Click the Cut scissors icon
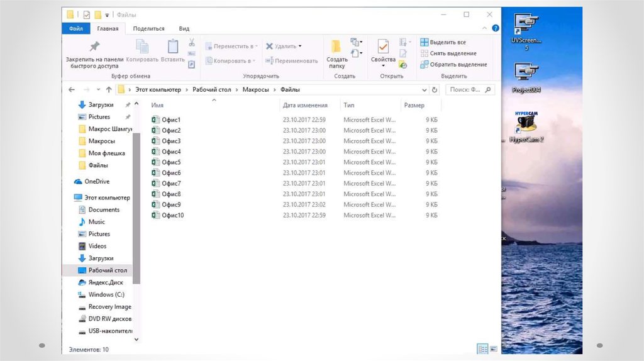This screenshot has height=361, width=644. (191, 43)
